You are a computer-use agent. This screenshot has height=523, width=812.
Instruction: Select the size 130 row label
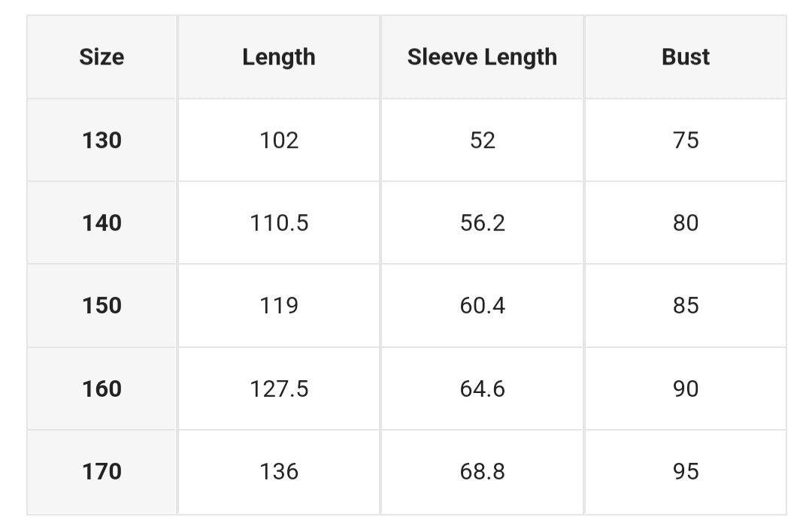(x=101, y=141)
